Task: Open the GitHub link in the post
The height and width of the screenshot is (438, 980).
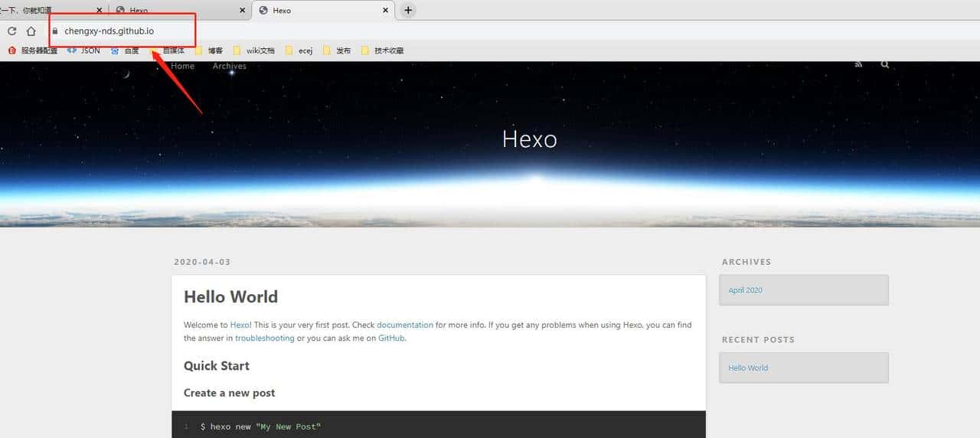Action: tap(391, 338)
